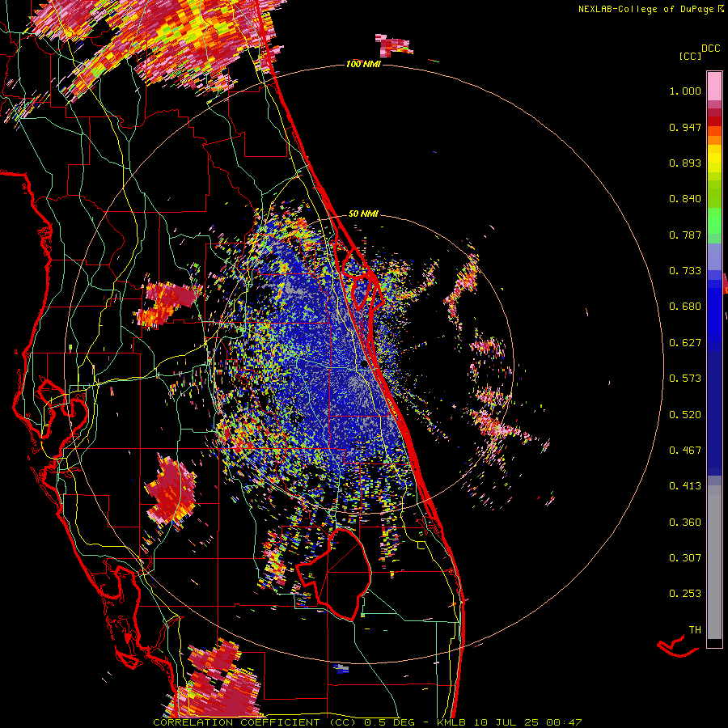Pick the pink swatch atop the color bar
Image resolution: width=728 pixels, height=728 pixels.
click(x=714, y=86)
